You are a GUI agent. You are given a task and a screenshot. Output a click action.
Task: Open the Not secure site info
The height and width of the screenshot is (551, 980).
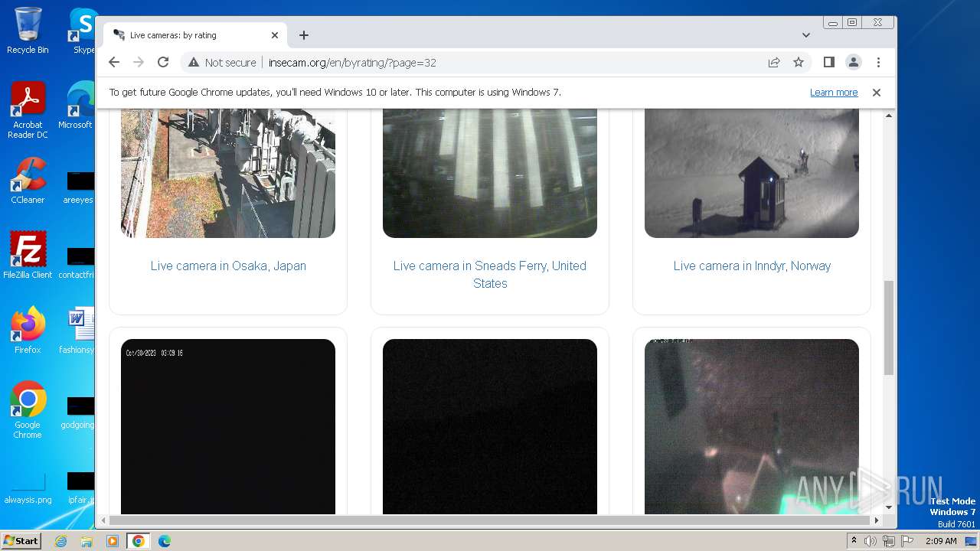(222, 63)
